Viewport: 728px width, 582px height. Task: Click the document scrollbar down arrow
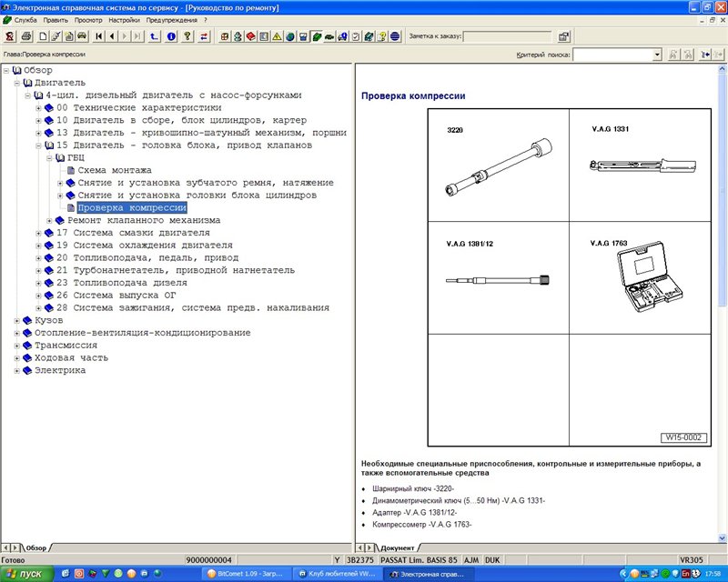coord(722,538)
